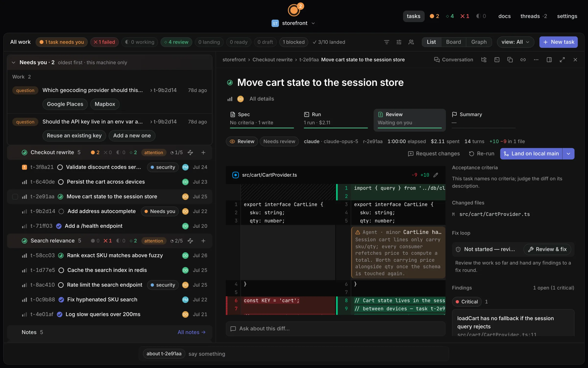This screenshot has width=588, height=368.
Task: Add a task to Search relevance
Action: pyautogui.click(x=203, y=241)
